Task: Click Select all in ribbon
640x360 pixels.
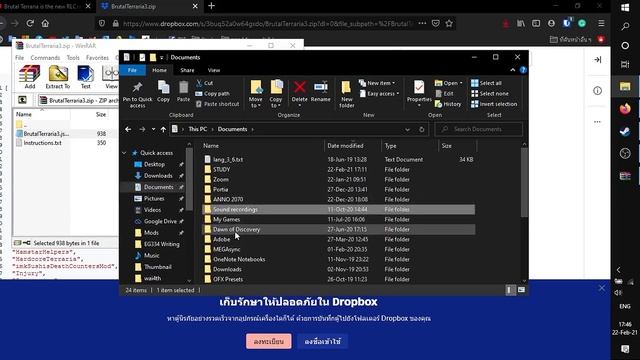Action: pyautogui.click(x=486, y=83)
